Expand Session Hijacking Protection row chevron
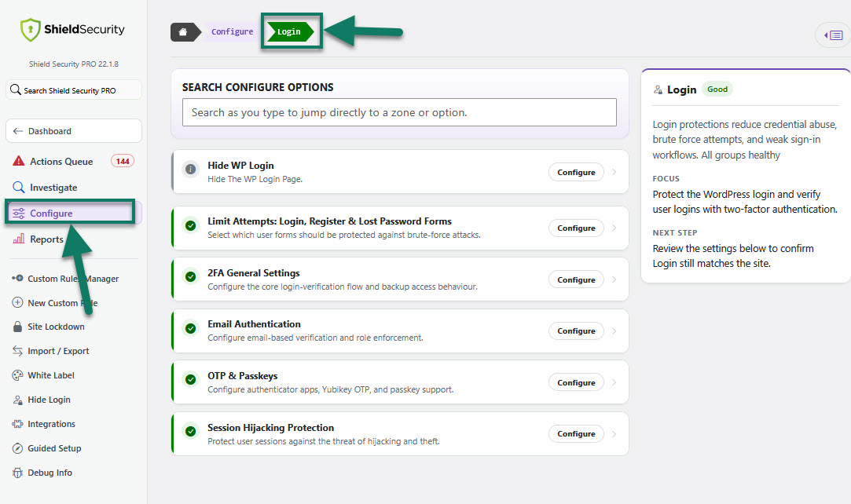 [614, 433]
